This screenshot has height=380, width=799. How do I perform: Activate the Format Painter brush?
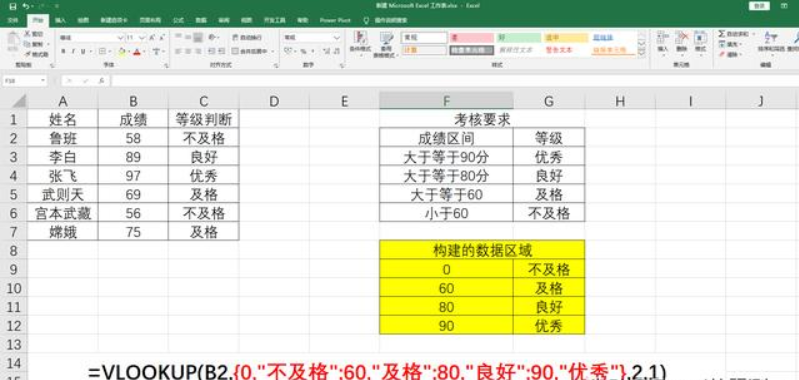pos(36,54)
